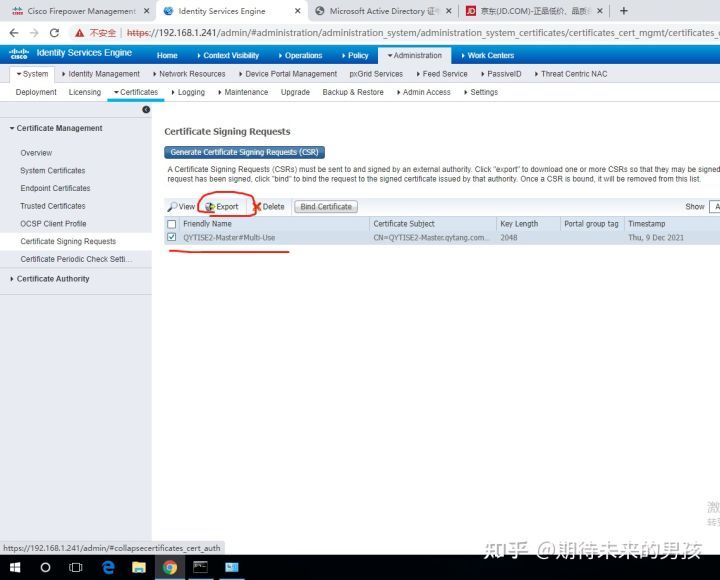Go to the Home tab
Screen dimensions: 720x580
pos(167,56)
